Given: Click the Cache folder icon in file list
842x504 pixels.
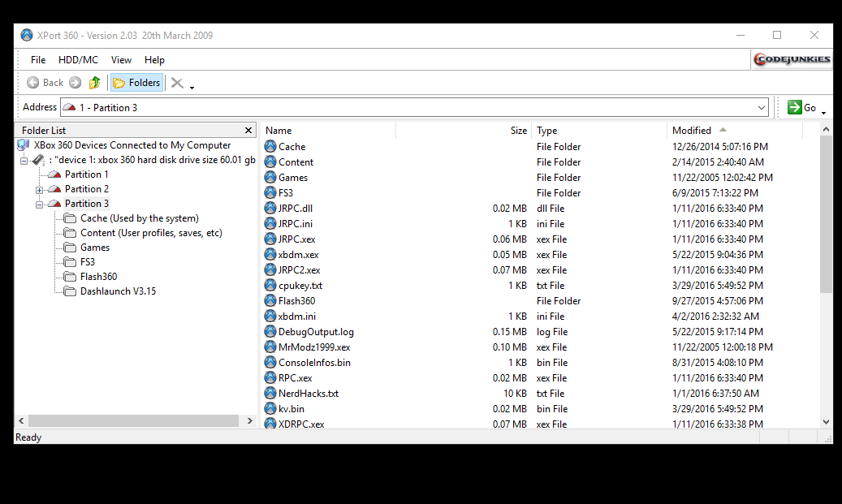Looking at the screenshot, I should point(270,146).
